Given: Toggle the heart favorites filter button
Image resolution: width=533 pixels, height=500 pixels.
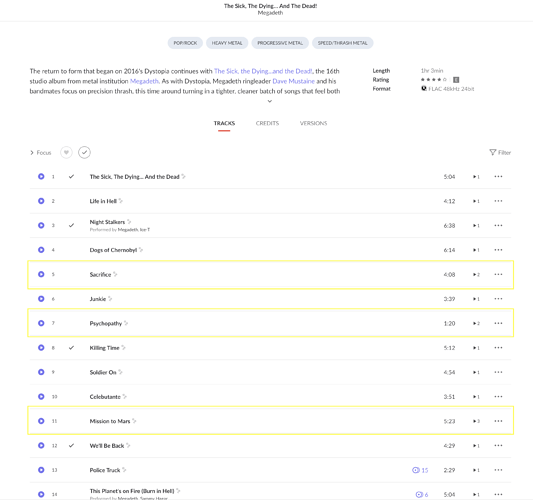Looking at the screenshot, I should tap(66, 152).
